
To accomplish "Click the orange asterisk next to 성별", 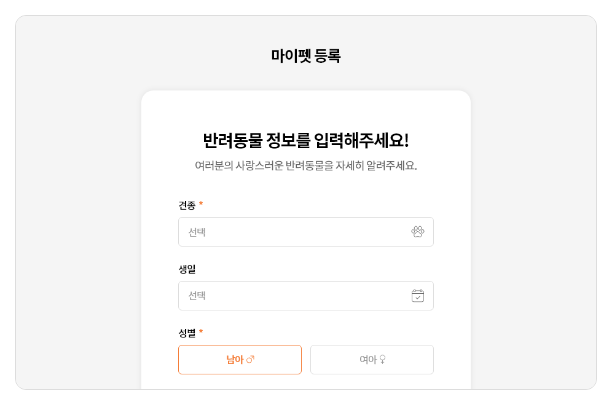I will (201, 332).
